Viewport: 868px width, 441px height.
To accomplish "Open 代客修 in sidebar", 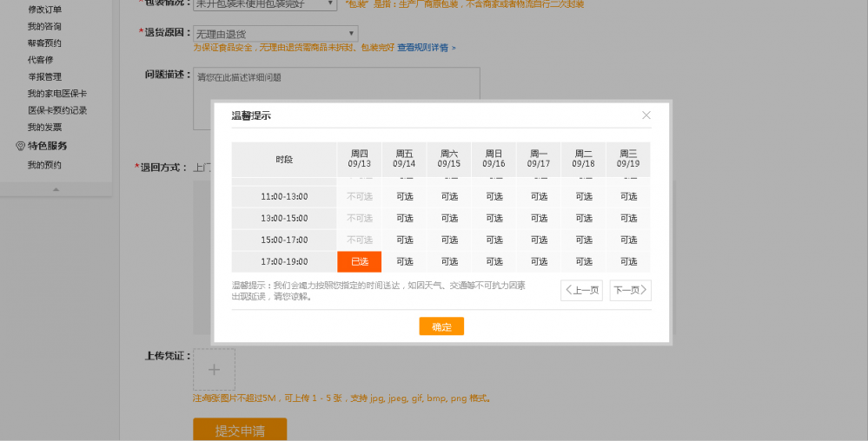I will pyautogui.click(x=41, y=60).
